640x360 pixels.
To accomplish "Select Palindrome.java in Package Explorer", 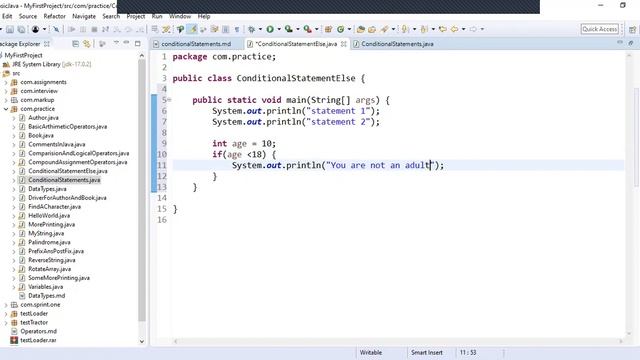I will tap(49, 242).
